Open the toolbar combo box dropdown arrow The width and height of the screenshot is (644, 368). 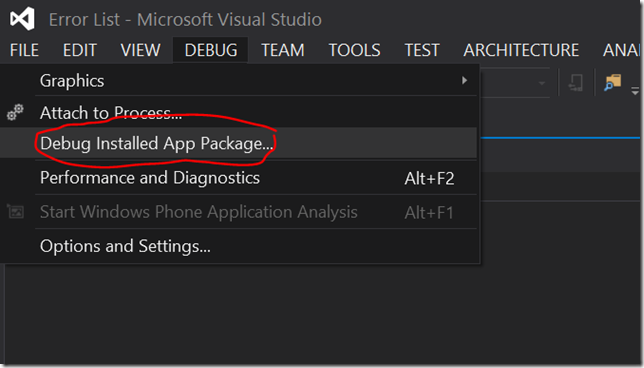tap(542, 83)
